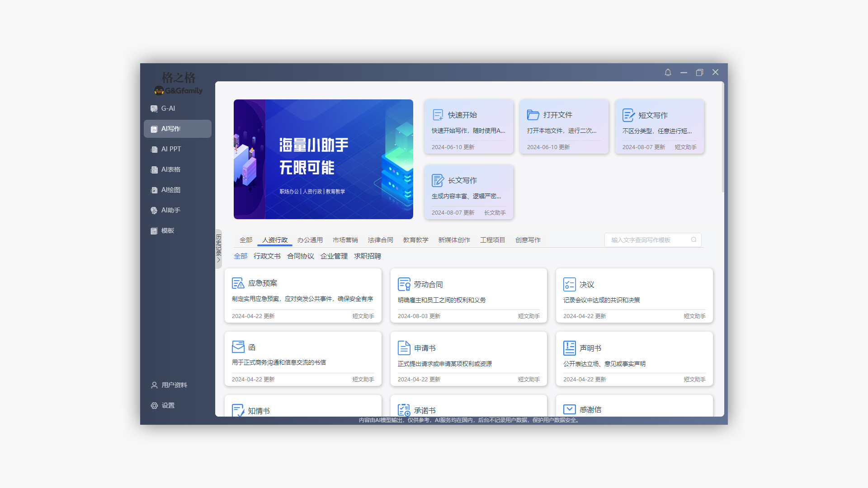
Task: Filter by 求职招聘 subcategory
Action: (x=367, y=256)
